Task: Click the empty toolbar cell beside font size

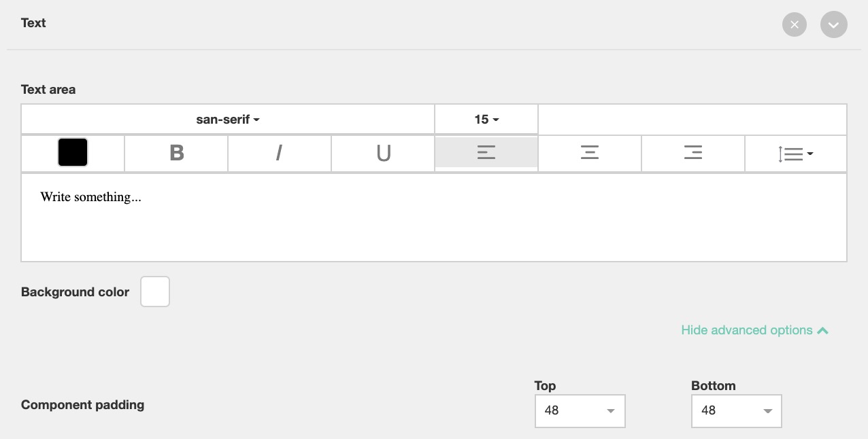Action: point(692,120)
